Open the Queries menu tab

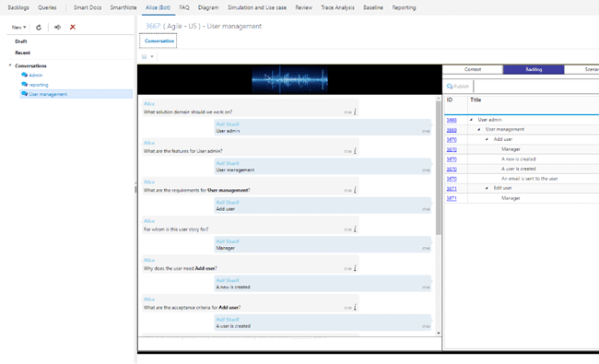pos(47,7)
